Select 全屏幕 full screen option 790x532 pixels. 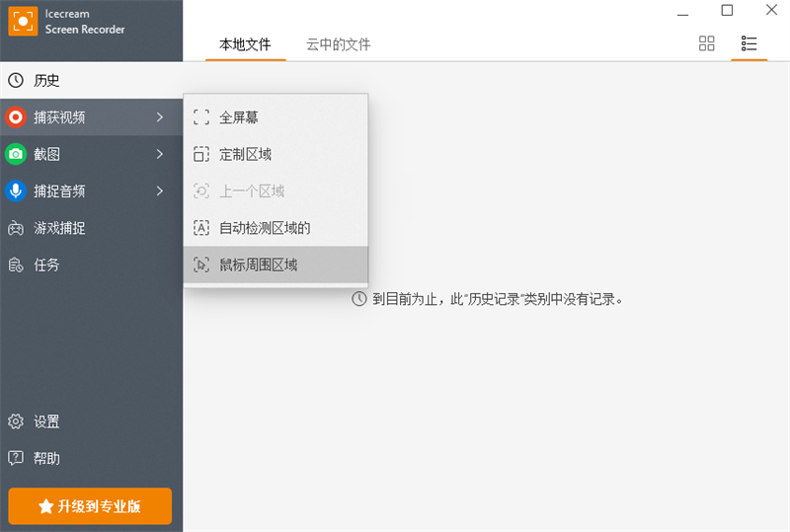pos(238,117)
